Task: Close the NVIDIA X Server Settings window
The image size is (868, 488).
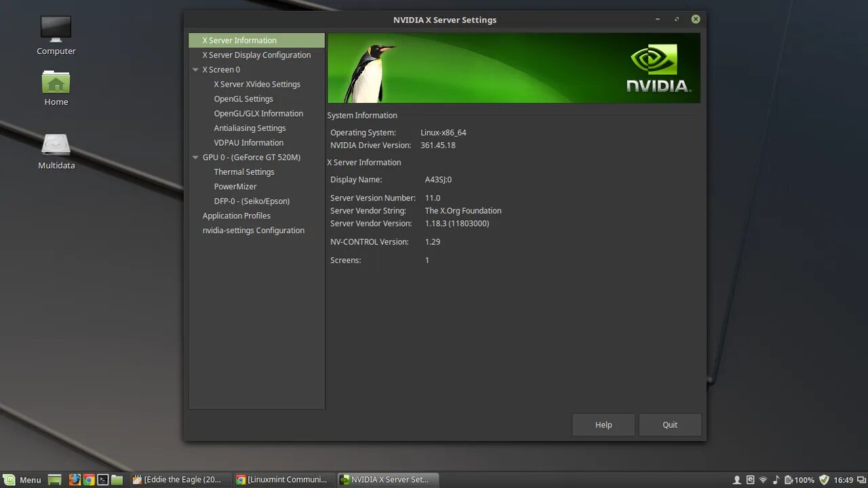Action: (x=695, y=19)
